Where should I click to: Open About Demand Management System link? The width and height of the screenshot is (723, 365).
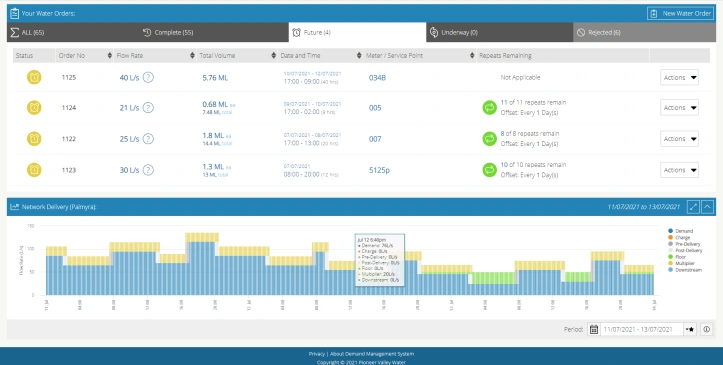pyautogui.click(x=372, y=354)
